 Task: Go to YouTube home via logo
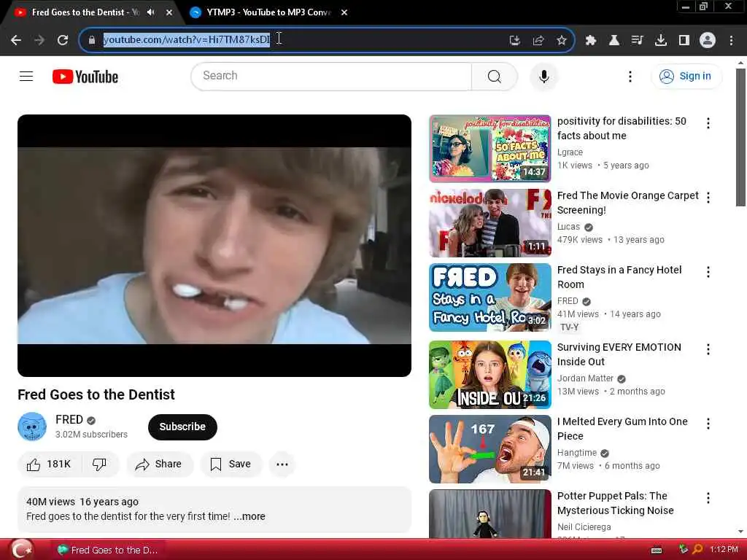pos(85,77)
